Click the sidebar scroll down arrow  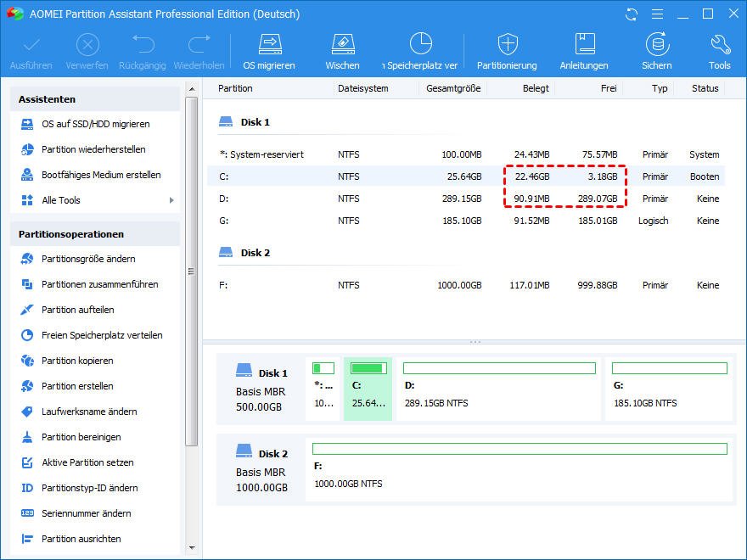pyautogui.click(x=191, y=547)
